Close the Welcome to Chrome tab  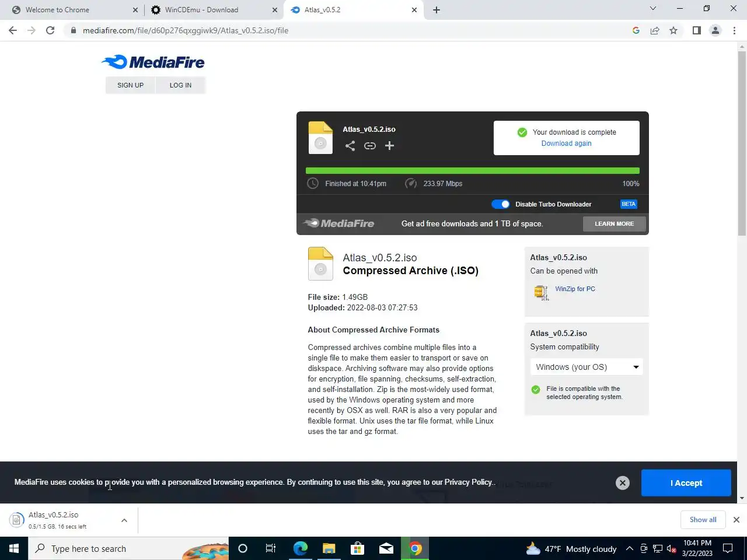point(135,10)
